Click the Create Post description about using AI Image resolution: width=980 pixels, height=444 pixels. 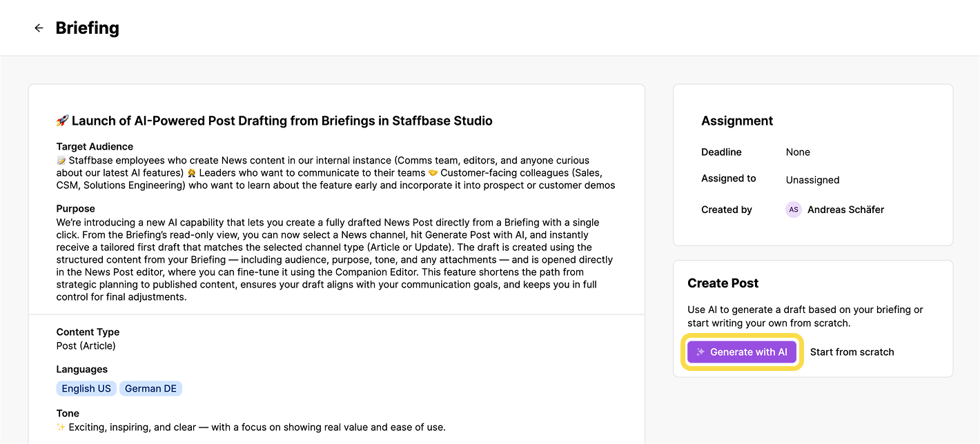click(805, 316)
